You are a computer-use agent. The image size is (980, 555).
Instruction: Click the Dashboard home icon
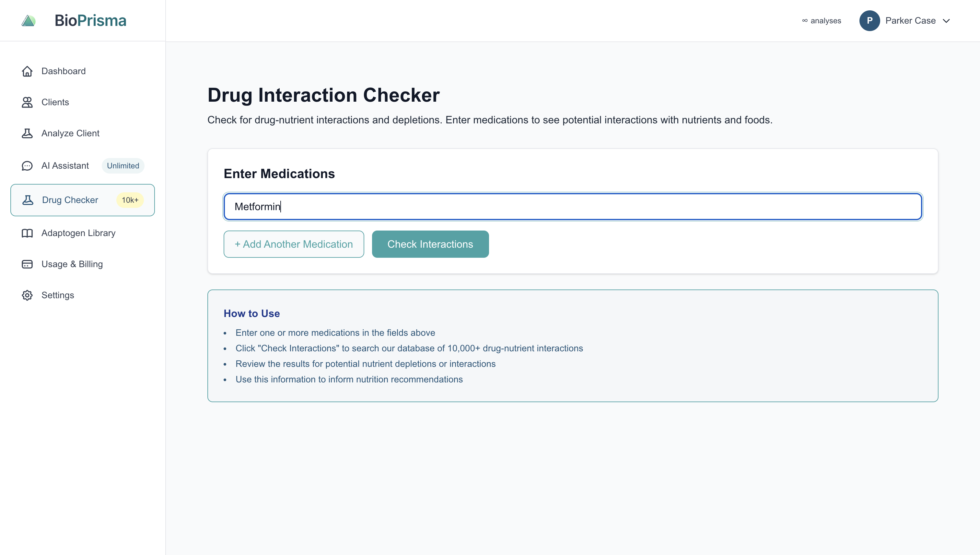pos(27,71)
